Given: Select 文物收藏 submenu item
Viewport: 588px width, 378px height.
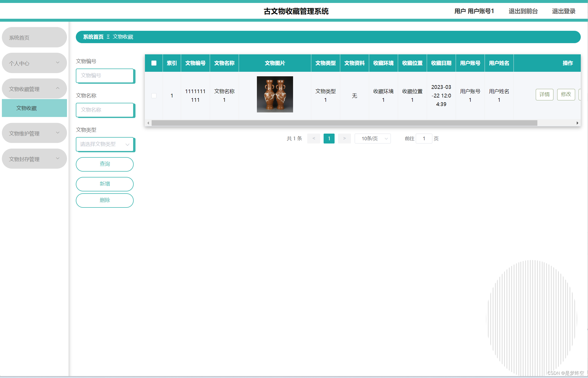Looking at the screenshot, I should point(34,108).
